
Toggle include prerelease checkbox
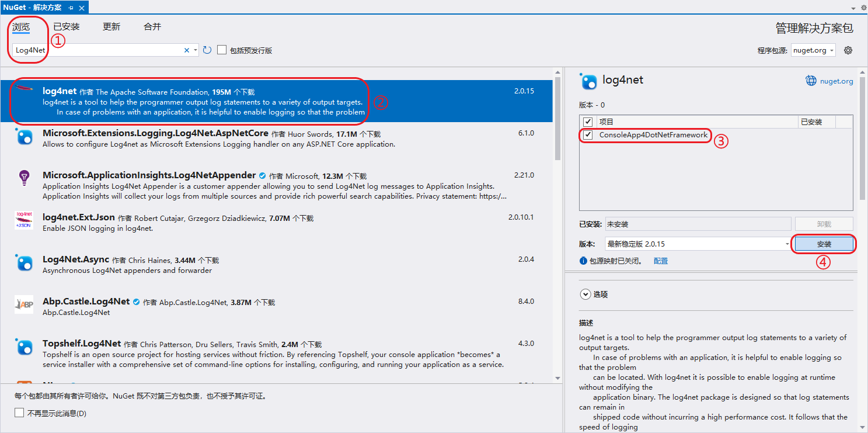222,50
